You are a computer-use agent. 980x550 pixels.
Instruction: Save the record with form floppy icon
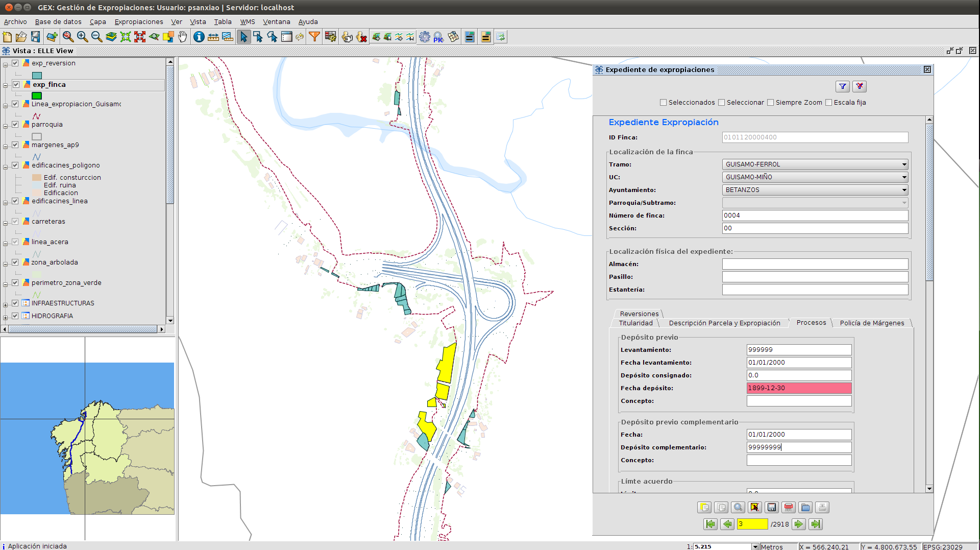(x=772, y=507)
